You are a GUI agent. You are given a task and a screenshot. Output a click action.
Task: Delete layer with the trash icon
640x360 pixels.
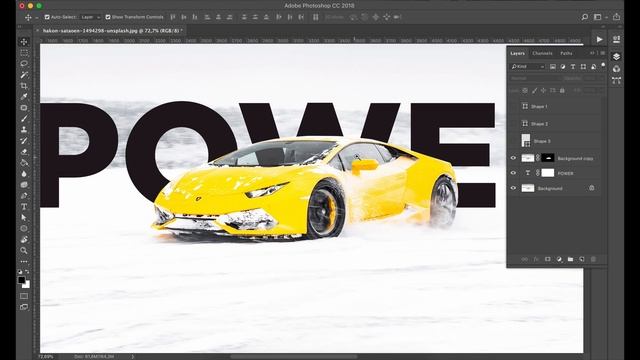(x=593, y=259)
